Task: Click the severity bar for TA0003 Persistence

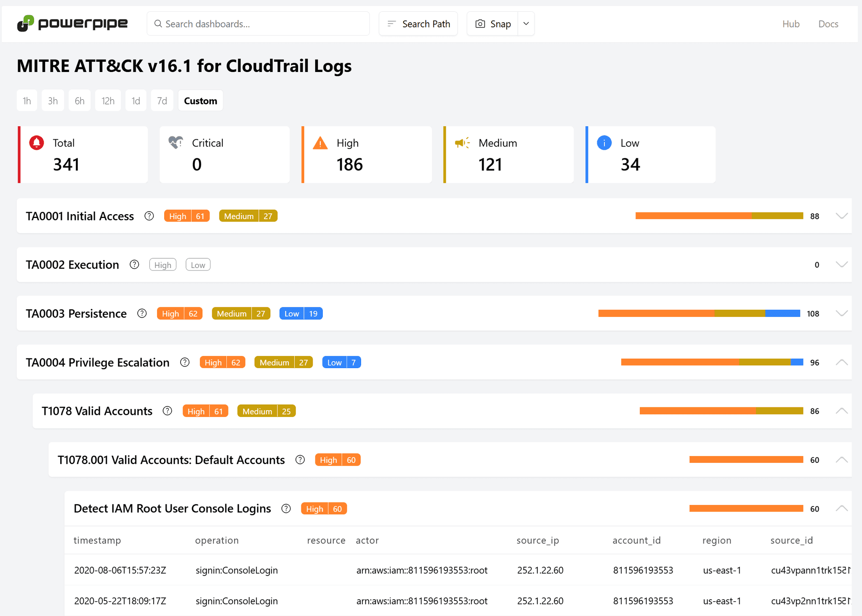Action: (x=699, y=313)
